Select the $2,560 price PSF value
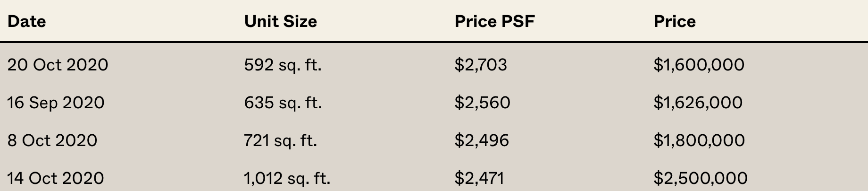This screenshot has width=868, height=191. click(482, 103)
